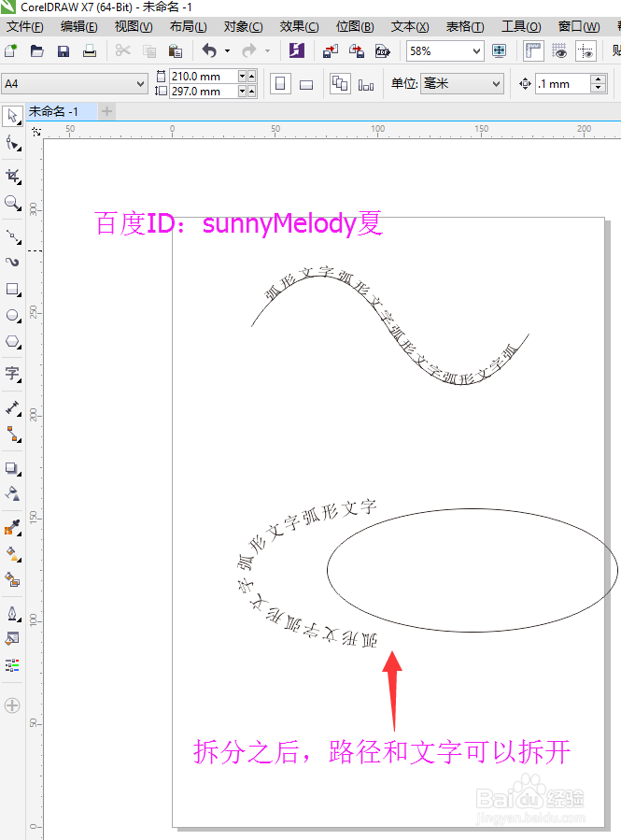Select the Color Eyedropper tool
621x840 pixels.
[12, 527]
